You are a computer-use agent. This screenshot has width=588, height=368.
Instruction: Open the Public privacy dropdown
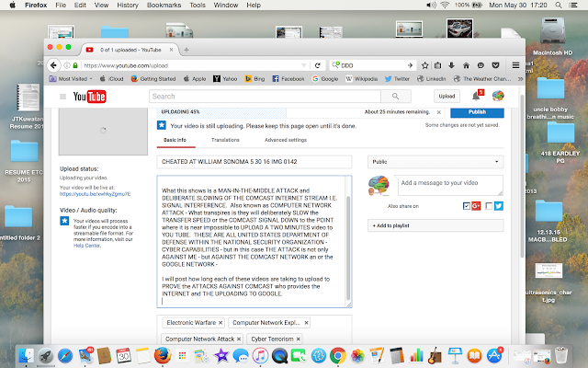coord(435,162)
